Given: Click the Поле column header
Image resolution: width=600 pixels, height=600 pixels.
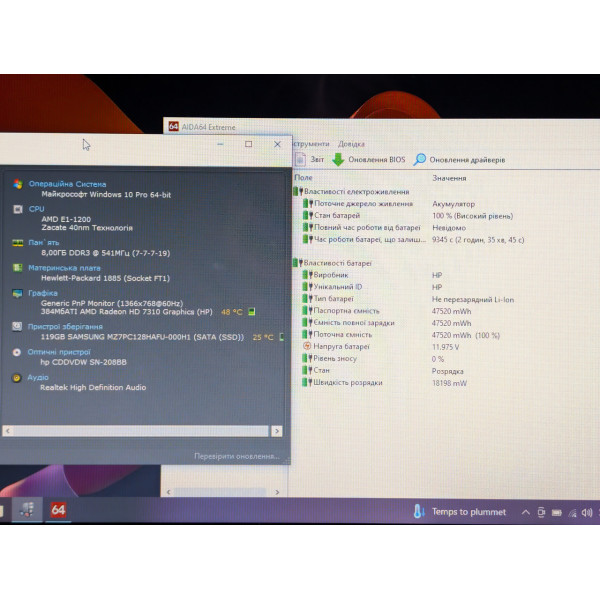Looking at the screenshot, I should 303,178.
